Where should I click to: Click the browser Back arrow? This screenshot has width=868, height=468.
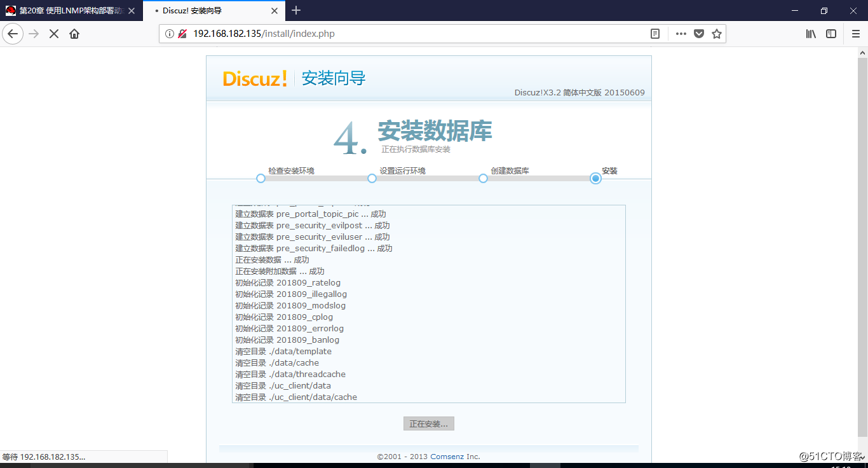[13, 34]
